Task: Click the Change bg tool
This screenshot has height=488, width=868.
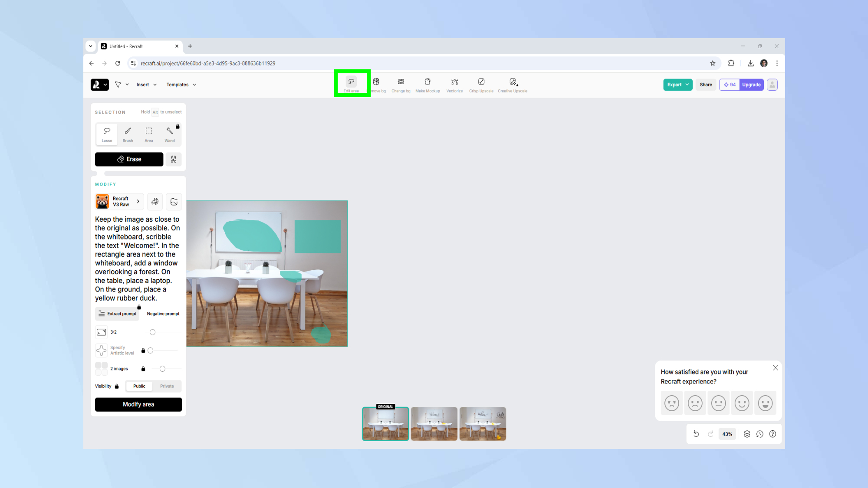Action: tap(401, 85)
